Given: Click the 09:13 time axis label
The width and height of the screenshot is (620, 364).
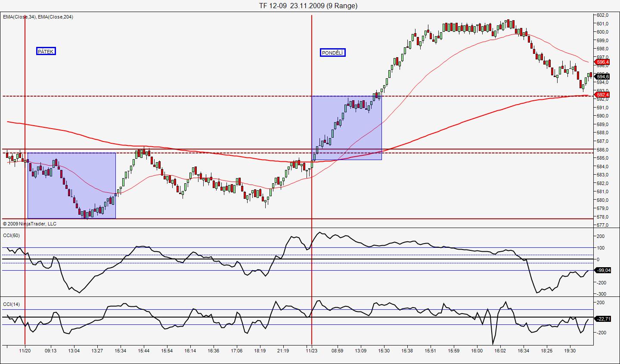Looking at the screenshot, I should tap(51, 351).
